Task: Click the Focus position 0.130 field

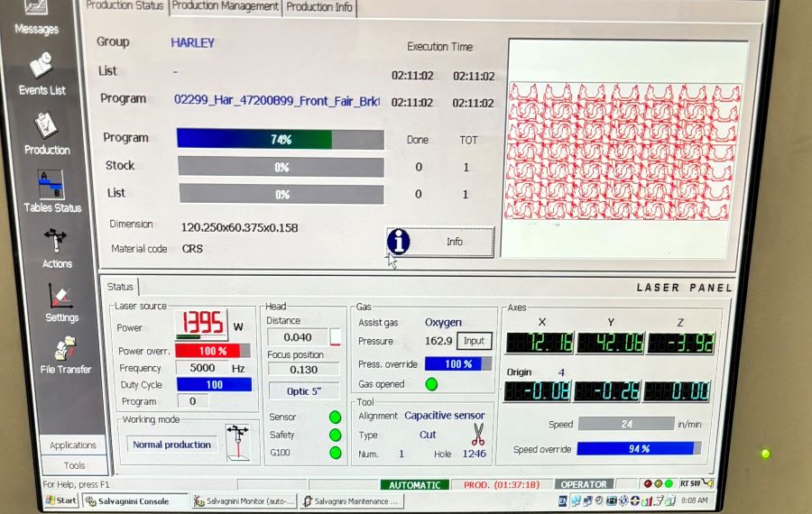Action: tap(304, 370)
